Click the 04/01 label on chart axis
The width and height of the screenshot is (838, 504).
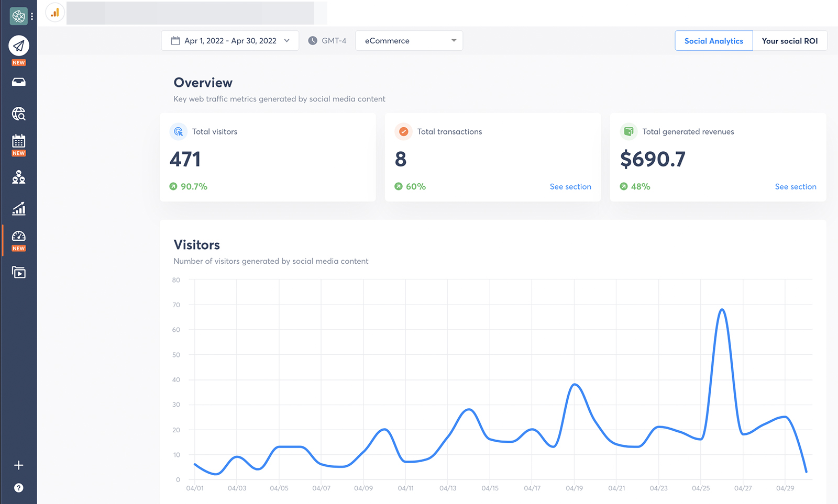click(x=195, y=488)
